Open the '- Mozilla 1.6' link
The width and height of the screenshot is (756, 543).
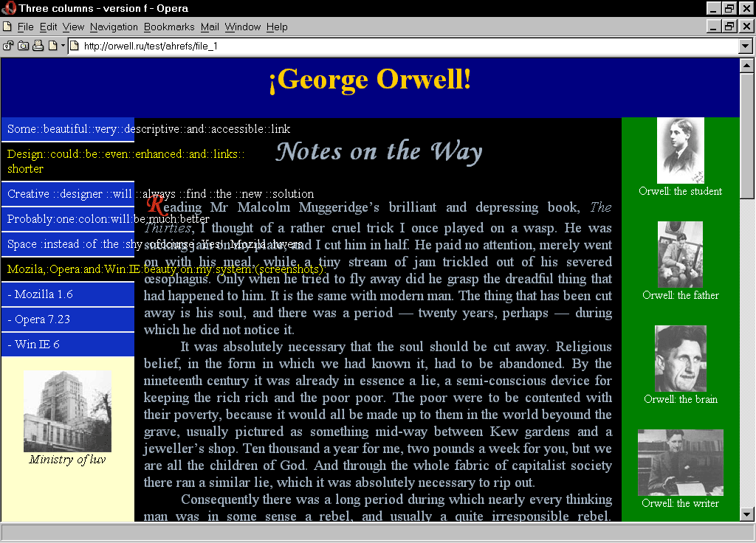(67, 294)
